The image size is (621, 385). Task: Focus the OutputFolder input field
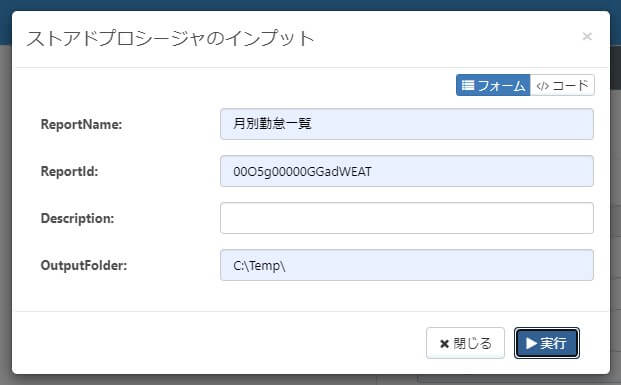pos(407,265)
